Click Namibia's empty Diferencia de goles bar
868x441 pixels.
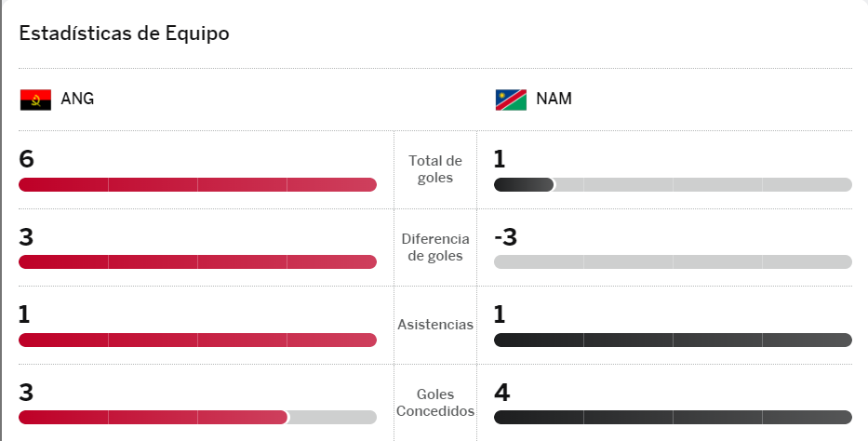click(x=673, y=262)
